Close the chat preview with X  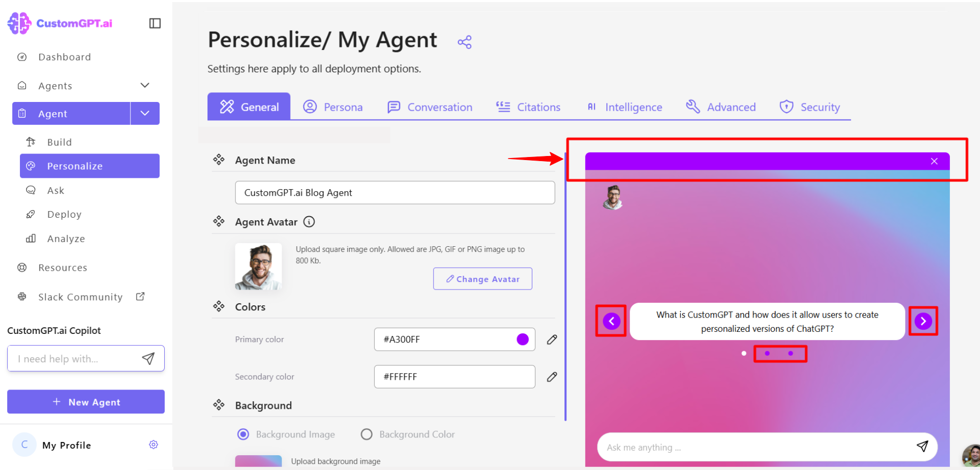click(x=934, y=161)
